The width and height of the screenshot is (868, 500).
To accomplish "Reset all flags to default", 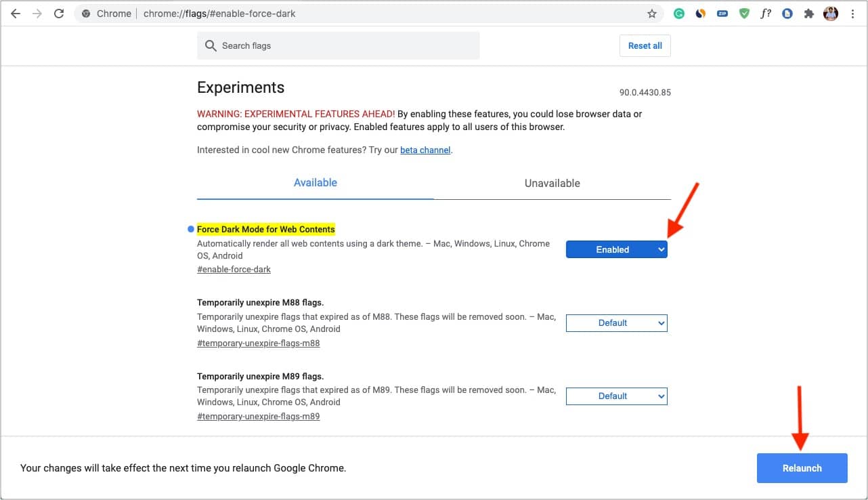I will click(645, 45).
